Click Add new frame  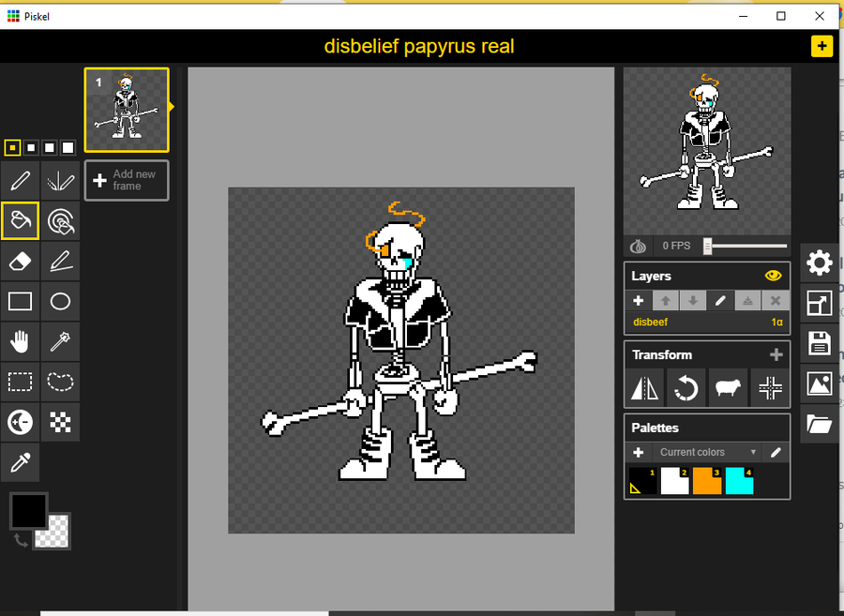point(127,180)
